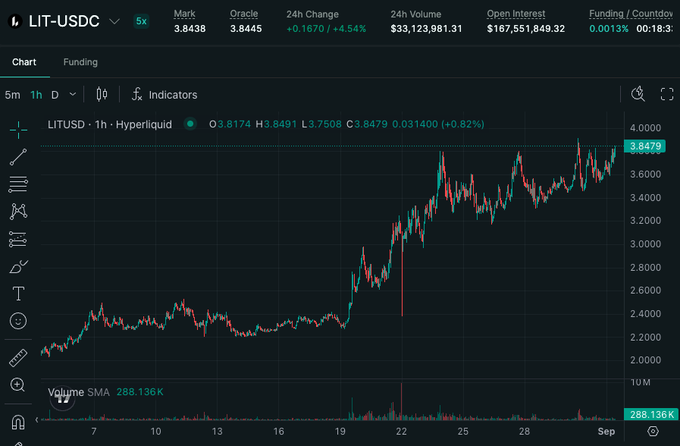The height and width of the screenshot is (446, 680).
Task: Open the Indicators dialog
Action: 164,95
